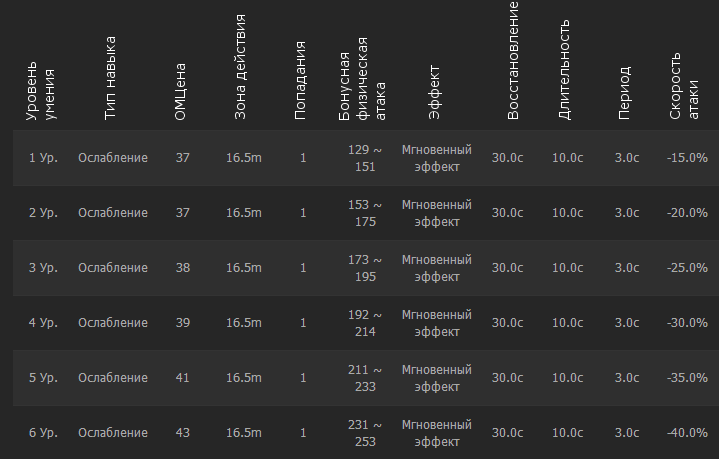Select the 'ОМЦена' column header
The height and width of the screenshot is (459, 719).
coord(180,94)
